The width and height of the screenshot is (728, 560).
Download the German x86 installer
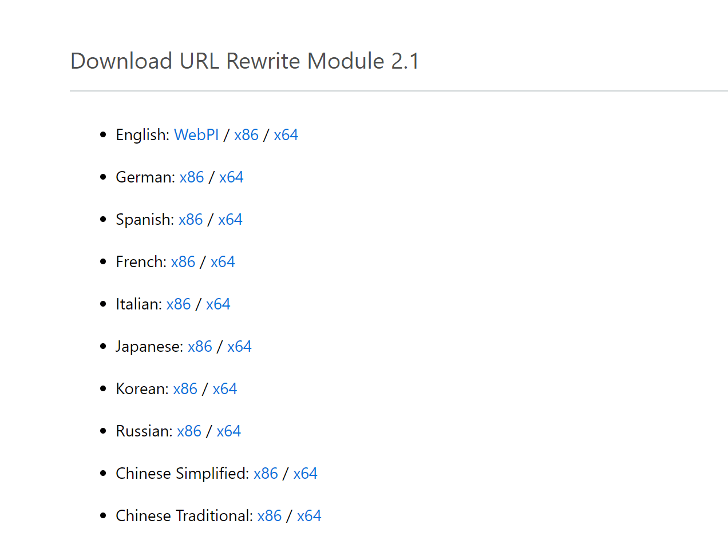click(x=192, y=177)
